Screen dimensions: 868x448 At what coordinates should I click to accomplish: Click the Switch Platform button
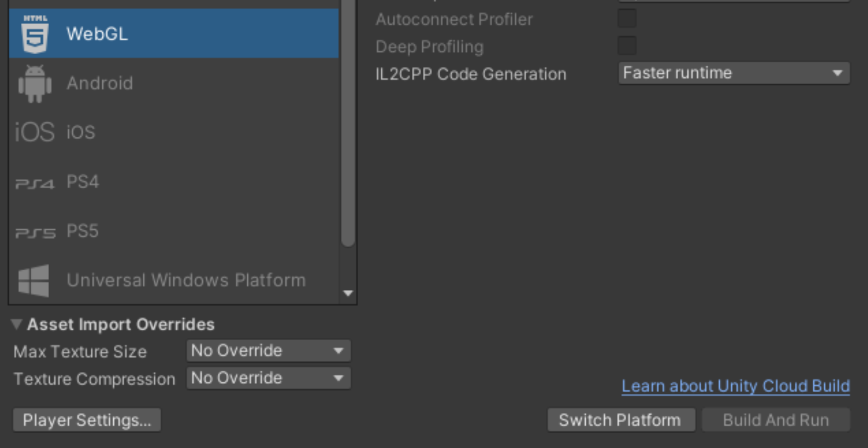tap(621, 420)
